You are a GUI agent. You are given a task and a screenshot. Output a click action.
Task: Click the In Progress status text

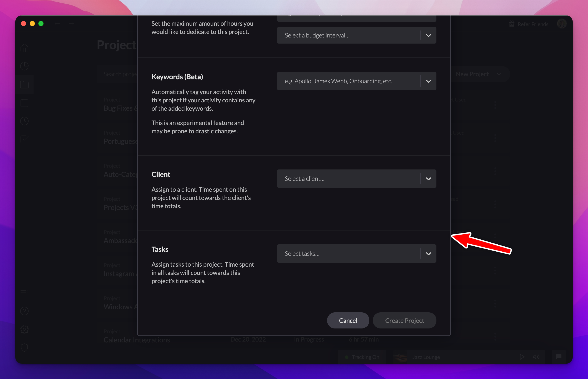point(309,339)
